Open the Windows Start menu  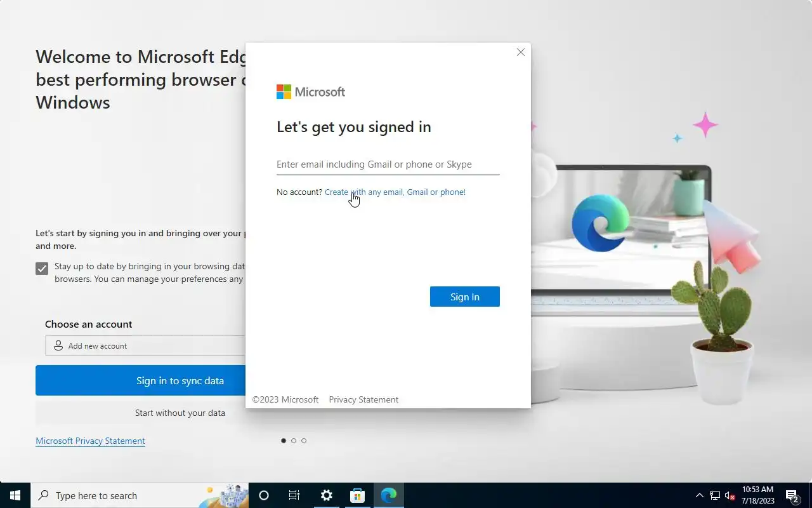[x=15, y=495]
